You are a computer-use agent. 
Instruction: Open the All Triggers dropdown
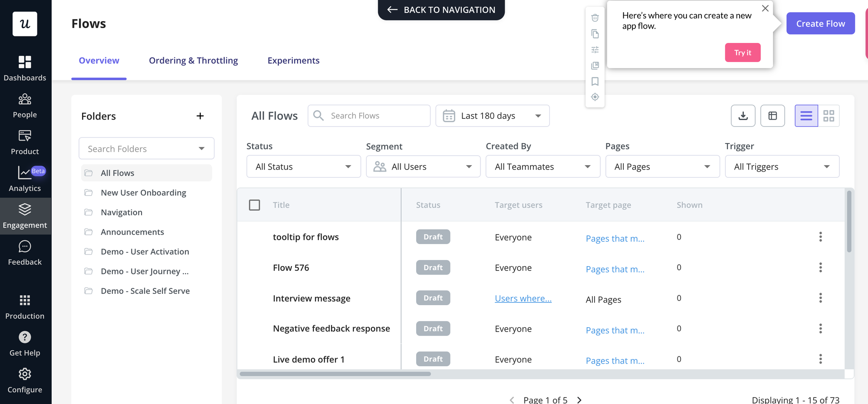[x=782, y=166]
